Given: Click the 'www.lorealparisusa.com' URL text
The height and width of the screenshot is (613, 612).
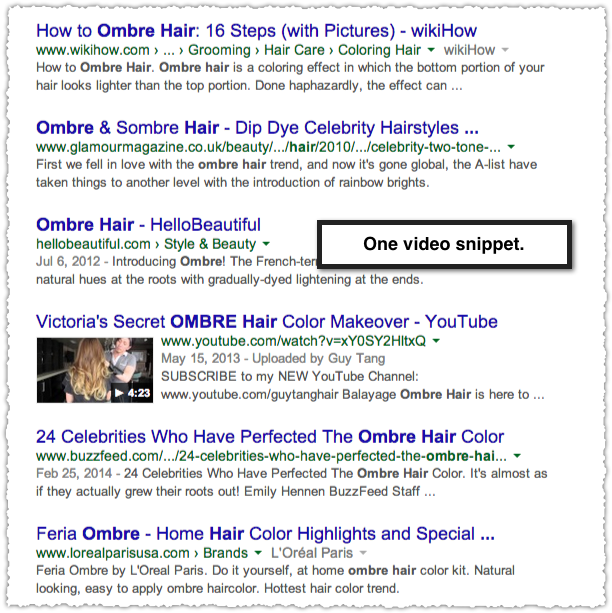Looking at the screenshot, I should click(113, 553).
